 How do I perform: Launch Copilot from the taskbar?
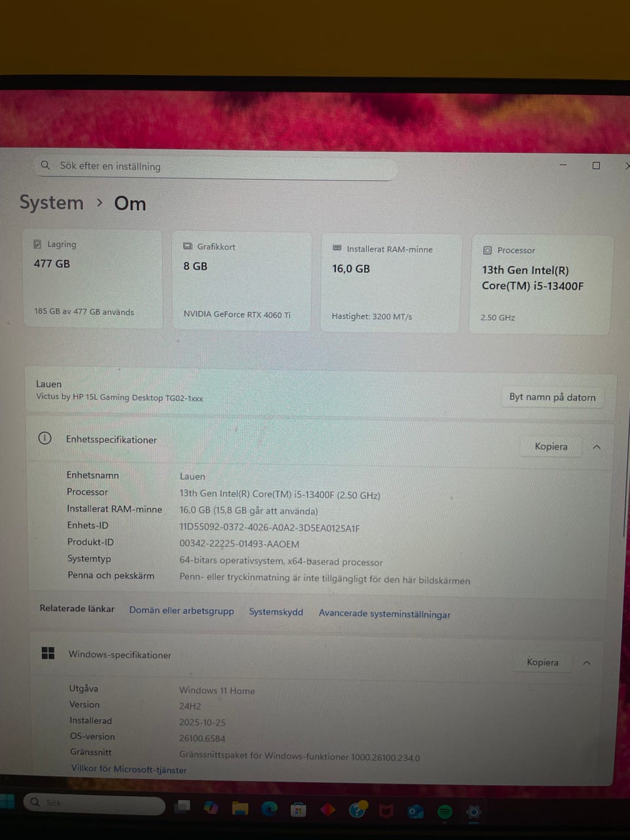211,808
